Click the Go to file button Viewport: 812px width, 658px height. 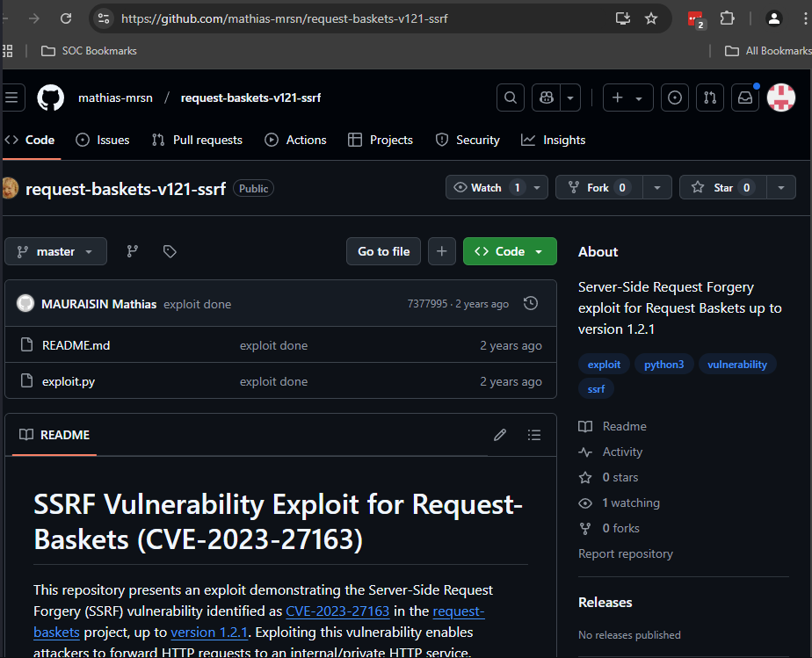point(383,251)
